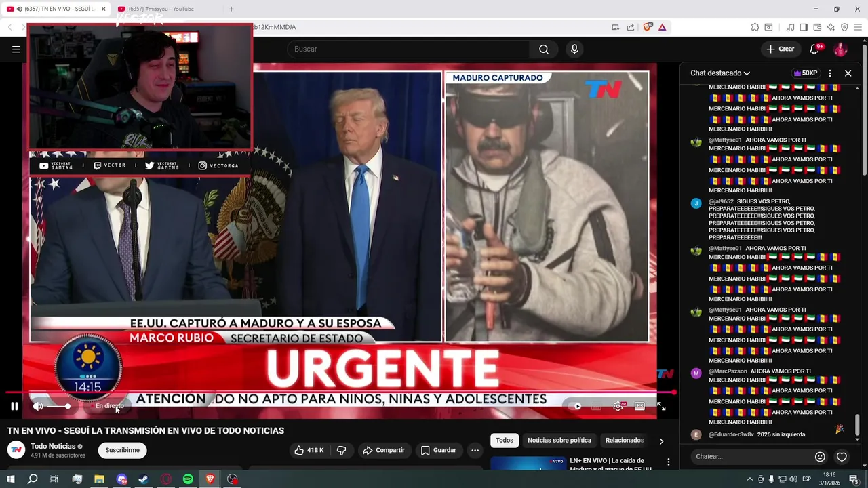The image size is (868, 488).
Task: Open Brave Rewards triangle icon
Action: coord(662,27)
